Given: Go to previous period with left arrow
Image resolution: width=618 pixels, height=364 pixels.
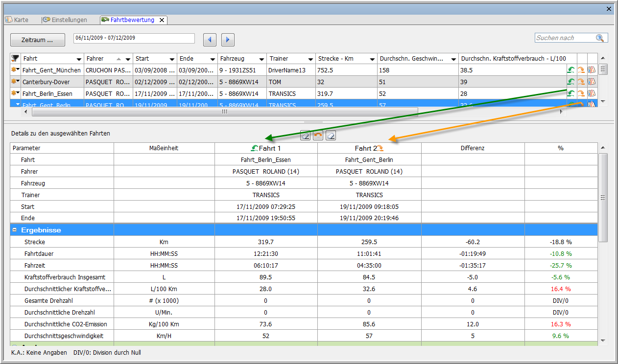Looking at the screenshot, I should [x=210, y=40].
